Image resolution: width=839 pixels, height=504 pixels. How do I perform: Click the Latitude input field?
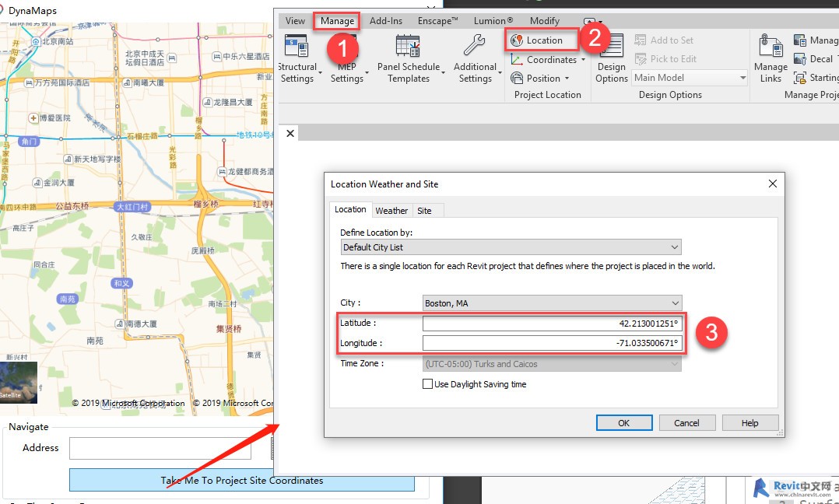tap(553, 324)
